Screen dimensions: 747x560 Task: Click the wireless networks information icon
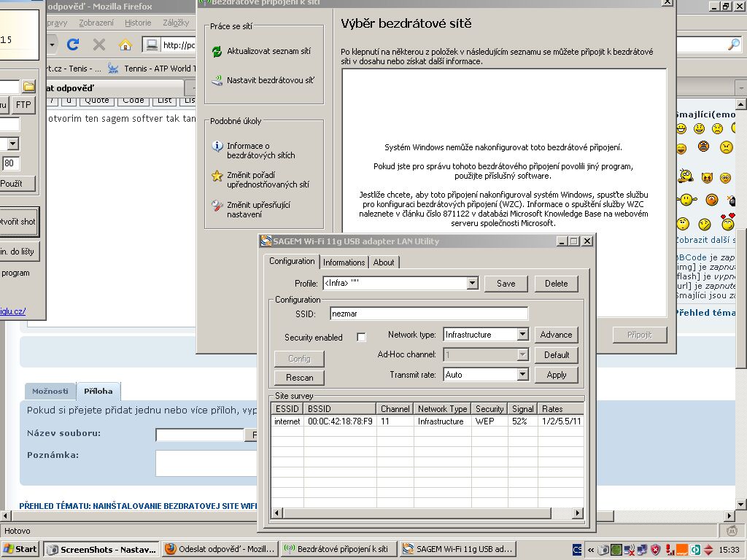217,147
